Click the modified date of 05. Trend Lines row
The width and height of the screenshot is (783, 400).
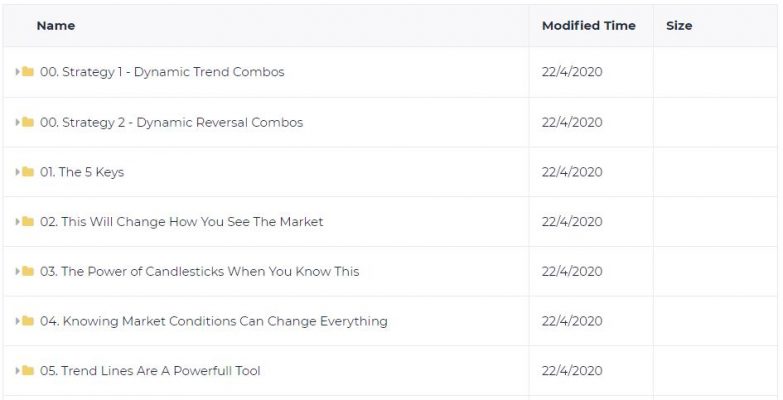pos(572,371)
